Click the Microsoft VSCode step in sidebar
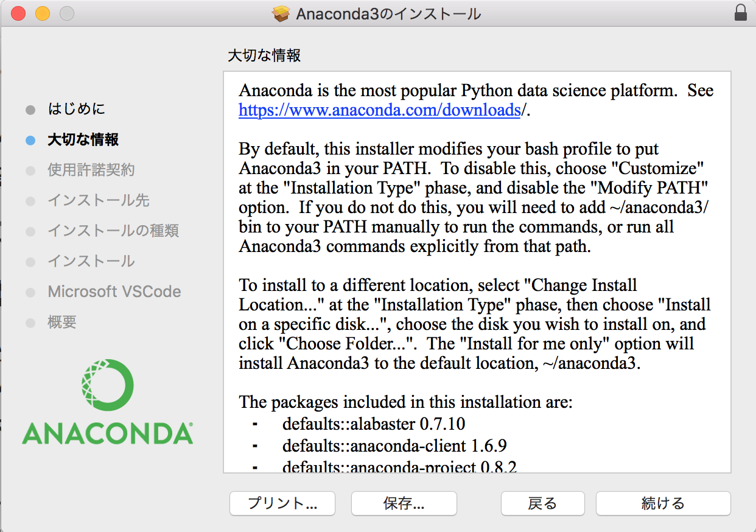 point(114,292)
